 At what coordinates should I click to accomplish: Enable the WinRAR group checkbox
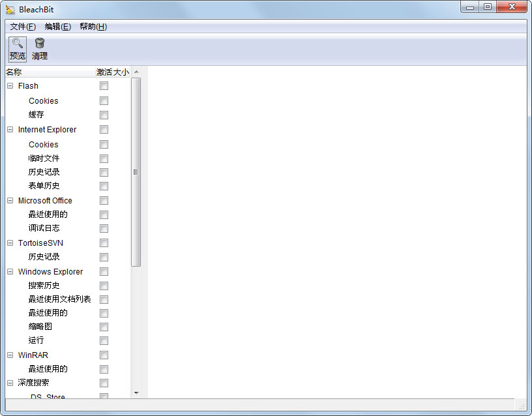click(104, 355)
